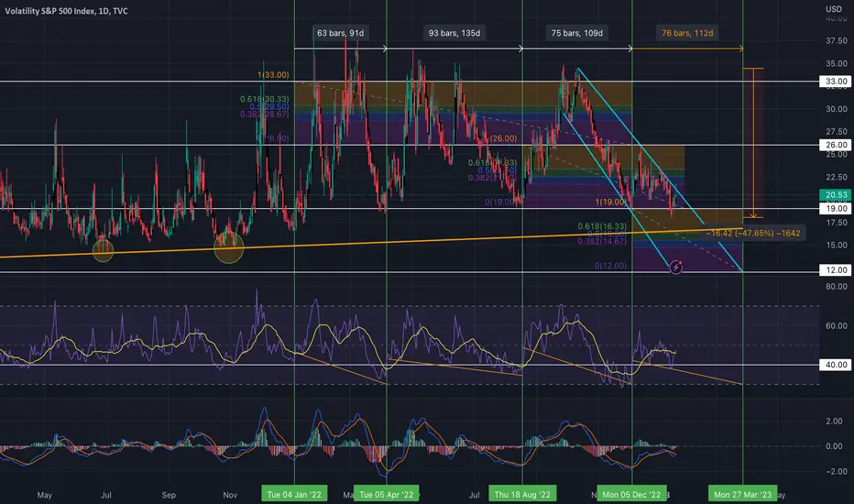Viewport: 854px width, 504px height.
Task: Click the (26.00) Fibonacci label mid-chart
Action: point(503,139)
